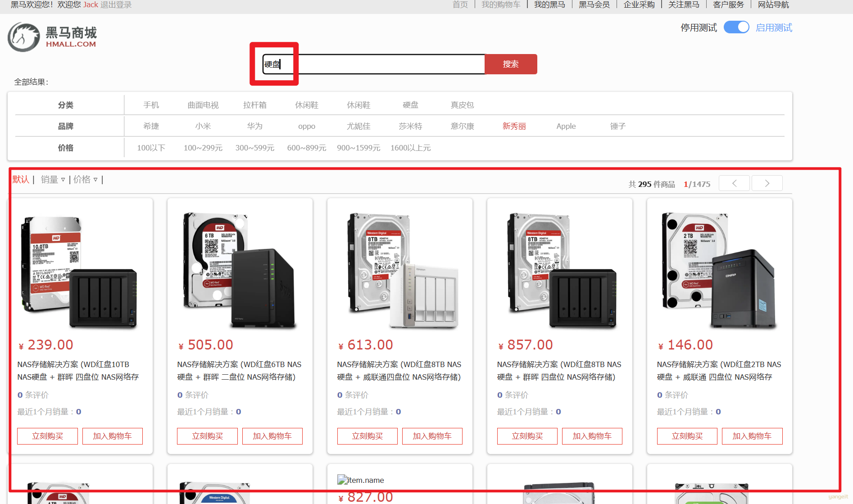Click 启用测试 label
The image size is (853, 504).
pyautogui.click(x=774, y=27)
